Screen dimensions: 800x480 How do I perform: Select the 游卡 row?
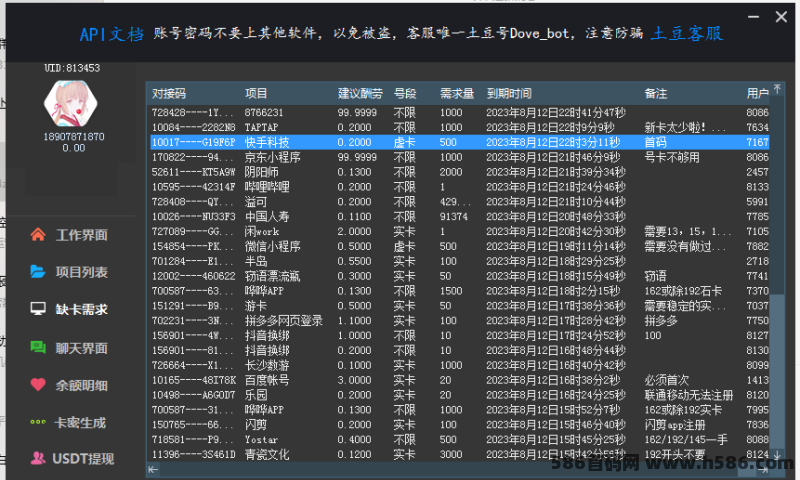coord(460,306)
